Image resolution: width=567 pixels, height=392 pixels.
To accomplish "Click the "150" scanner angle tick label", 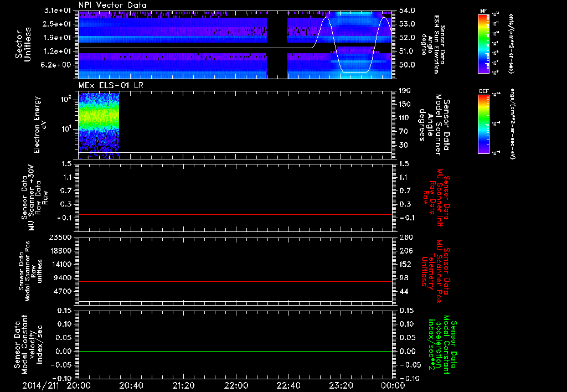I will (405, 104).
